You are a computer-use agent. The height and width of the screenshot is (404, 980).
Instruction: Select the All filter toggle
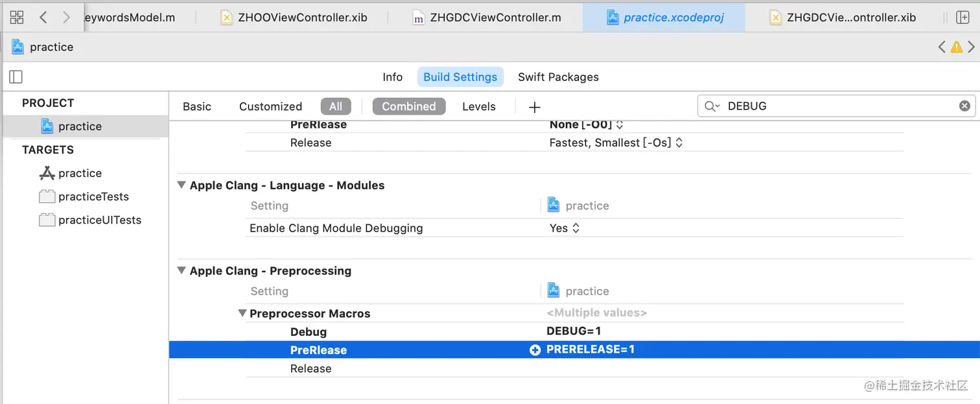(336, 106)
